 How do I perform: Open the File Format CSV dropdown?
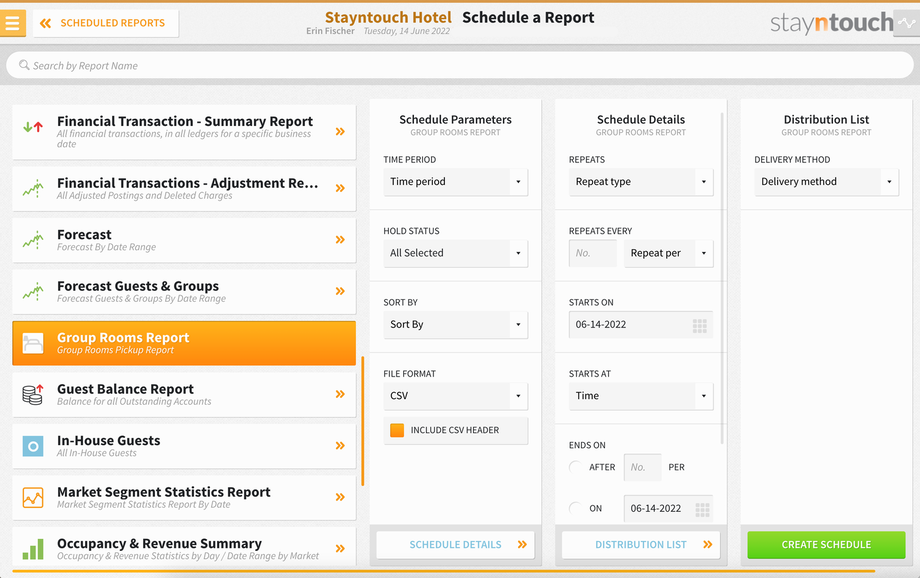point(455,396)
